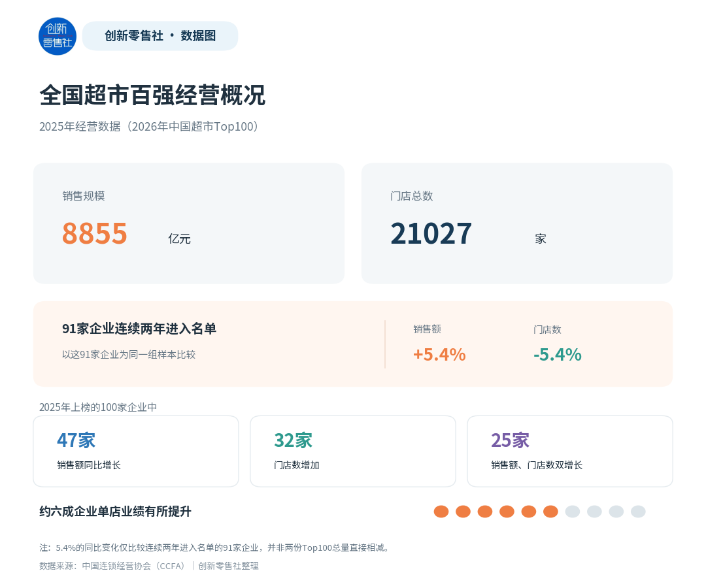The image size is (706, 588).
Task: Click the 销售额同比增长 caption
Action: point(89,465)
